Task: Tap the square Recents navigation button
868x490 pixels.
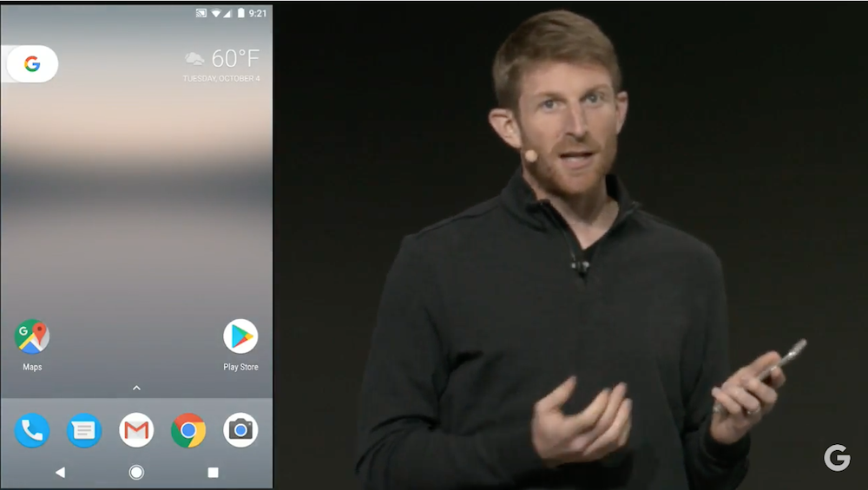Action: coord(214,473)
